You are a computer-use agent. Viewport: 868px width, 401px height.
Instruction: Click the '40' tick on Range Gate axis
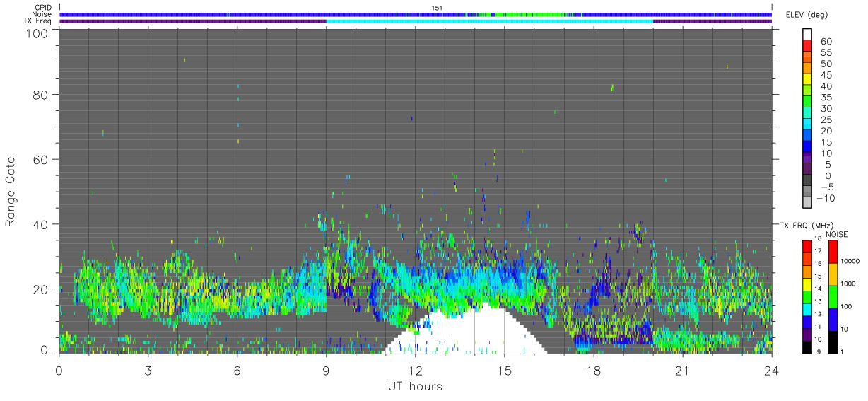click(40, 224)
